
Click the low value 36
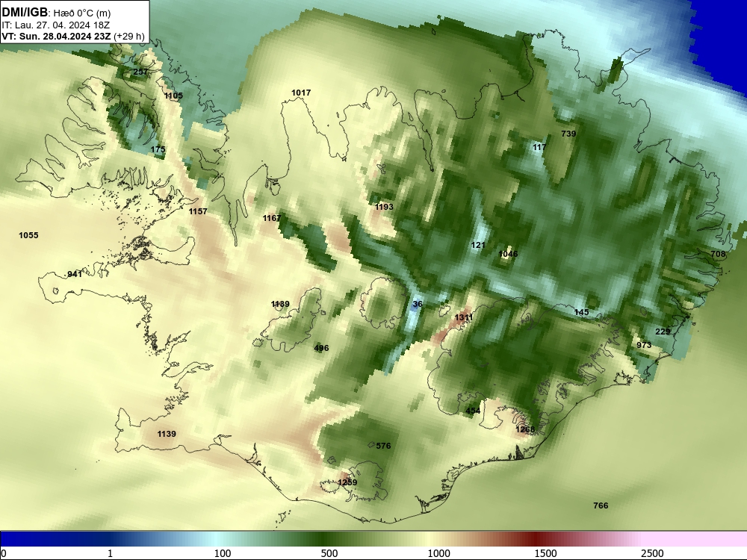418,304
